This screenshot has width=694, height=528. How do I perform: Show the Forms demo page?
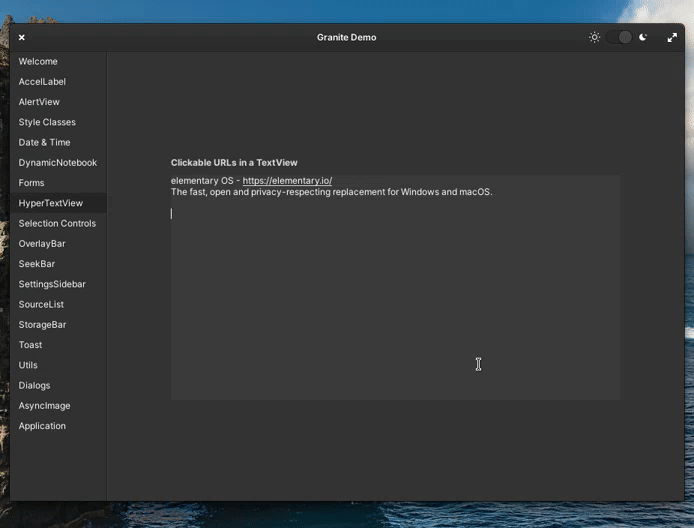pyautogui.click(x=31, y=183)
